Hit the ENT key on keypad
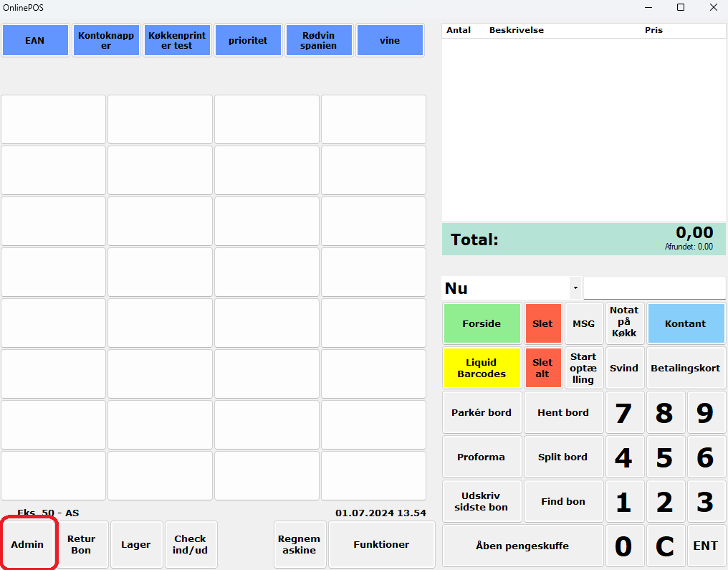Screen dimensions: 728x570 coord(706,546)
